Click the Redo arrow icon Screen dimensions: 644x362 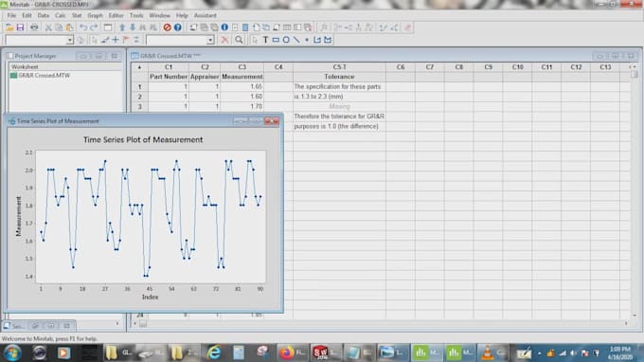click(x=94, y=27)
